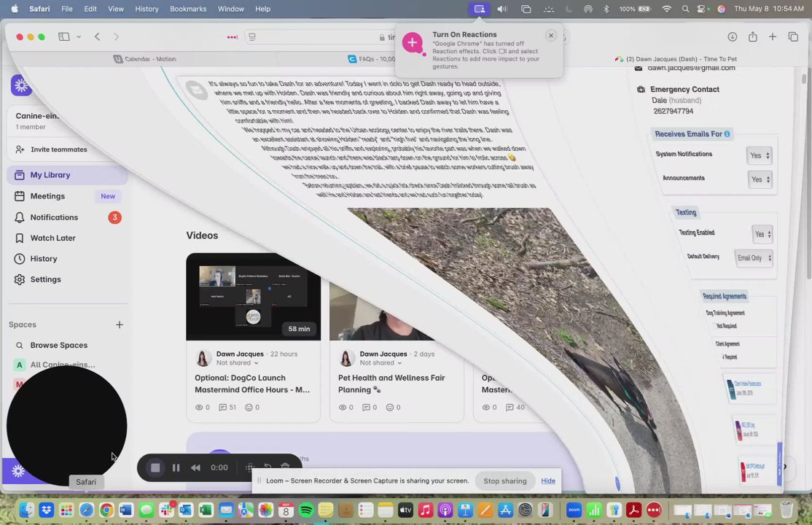The image size is (812, 525).
Task: Open Zoom from the Dock
Action: click(x=574, y=510)
